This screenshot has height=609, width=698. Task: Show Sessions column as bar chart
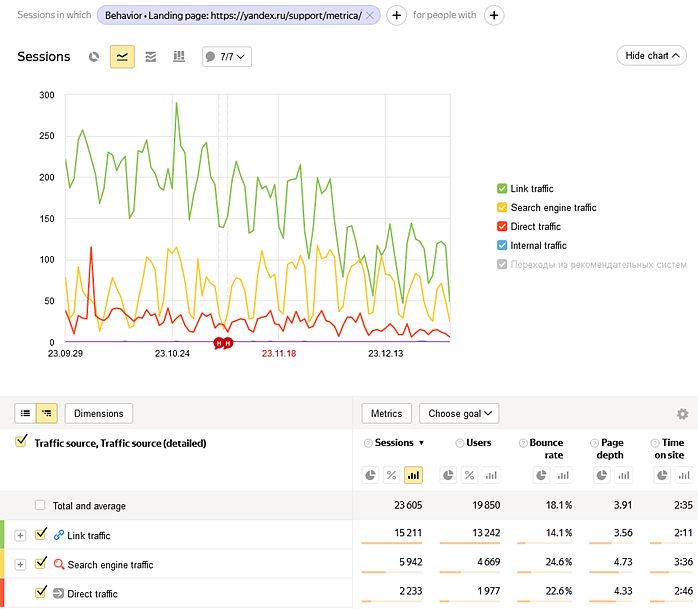click(x=414, y=475)
